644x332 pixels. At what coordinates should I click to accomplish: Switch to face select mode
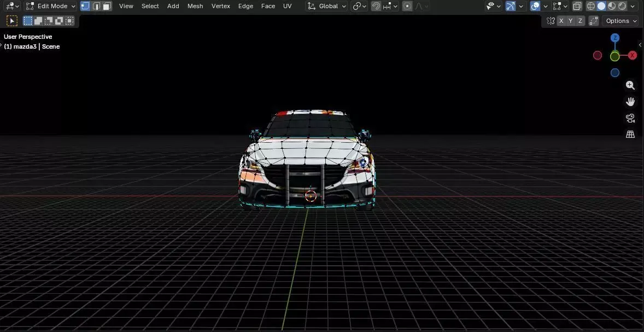(x=107, y=6)
